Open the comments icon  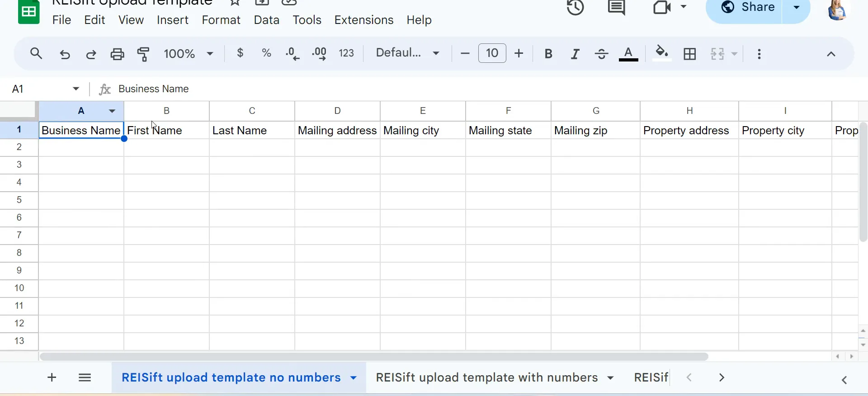point(617,7)
